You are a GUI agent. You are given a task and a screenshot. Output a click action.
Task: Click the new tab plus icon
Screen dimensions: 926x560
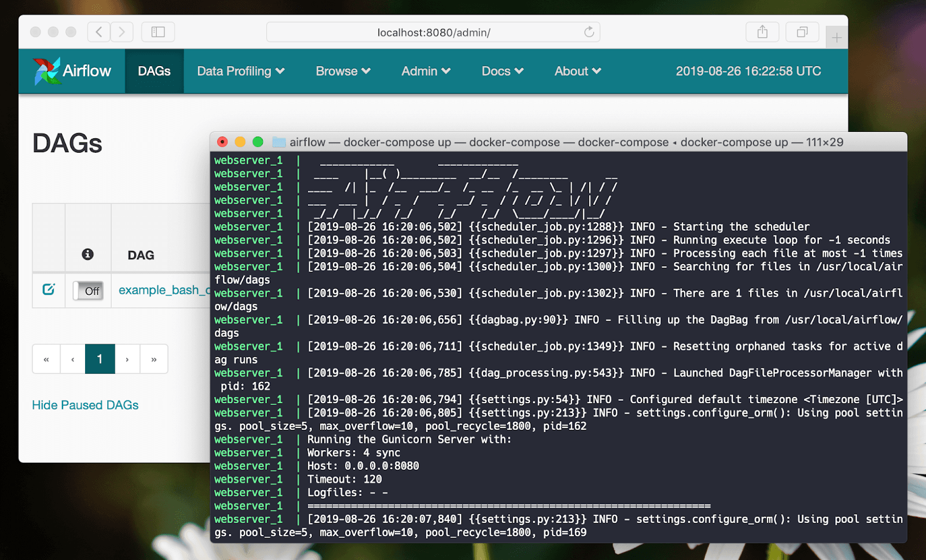[x=836, y=37]
